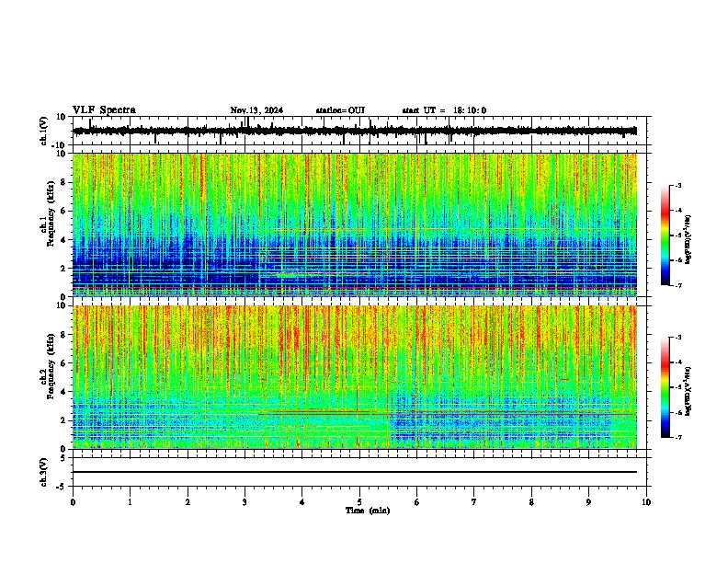Click the "ch.1(V)" waveform axis label

pos(44,131)
